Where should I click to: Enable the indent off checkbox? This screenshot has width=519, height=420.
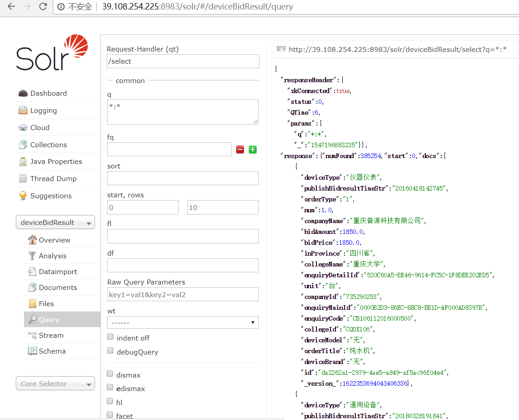[110, 336]
